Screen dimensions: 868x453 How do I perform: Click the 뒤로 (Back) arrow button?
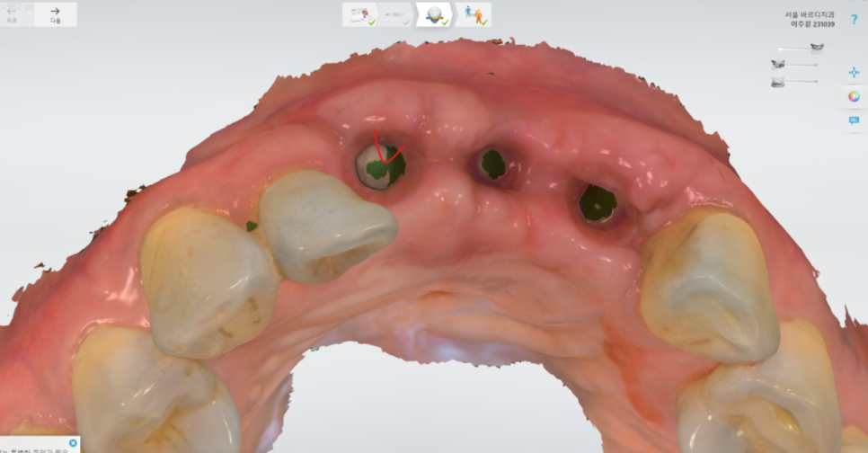coord(13,13)
